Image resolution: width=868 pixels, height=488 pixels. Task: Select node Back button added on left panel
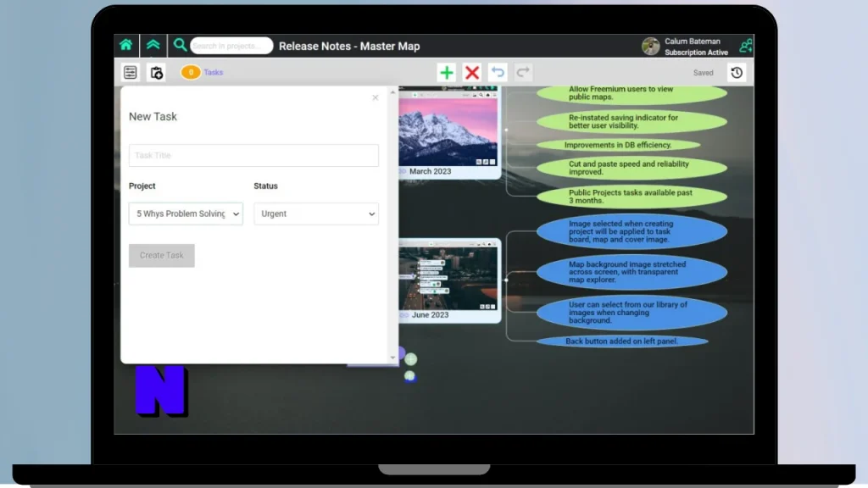coord(621,341)
